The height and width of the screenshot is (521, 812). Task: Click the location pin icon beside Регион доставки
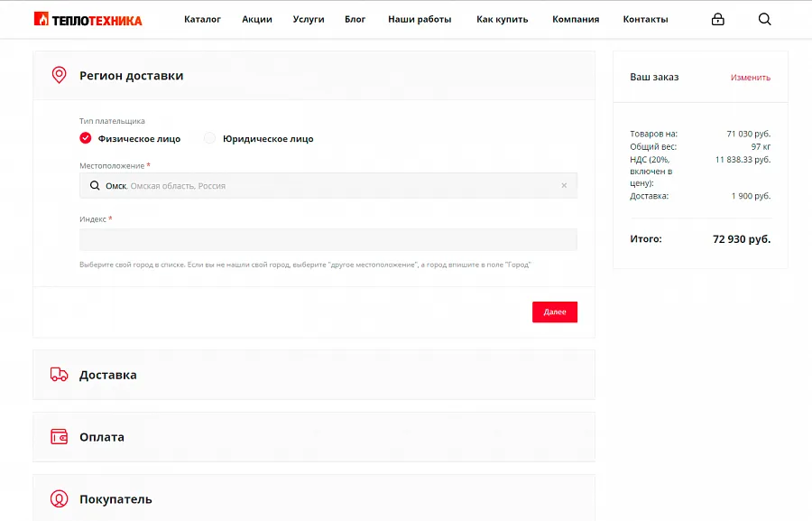[x=59, y=75]
